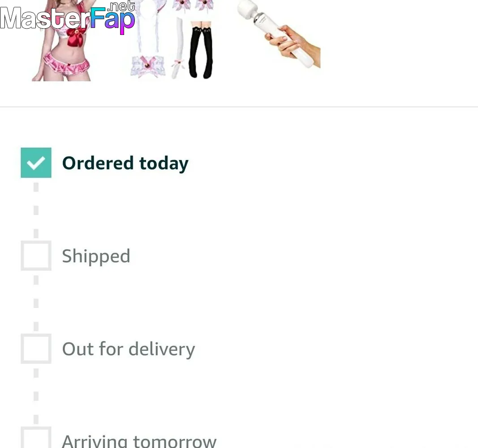
Task: Open the black knee socks thumbnail
Action: pyautogui.click(x=201, y=50)
